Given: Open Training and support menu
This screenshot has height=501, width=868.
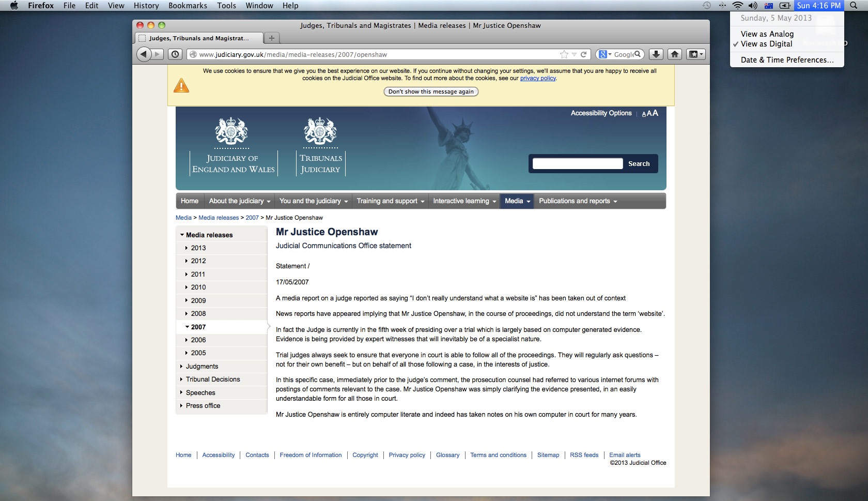Looking at the screenshot, I should pyautogui.click(x=390, y=201).
